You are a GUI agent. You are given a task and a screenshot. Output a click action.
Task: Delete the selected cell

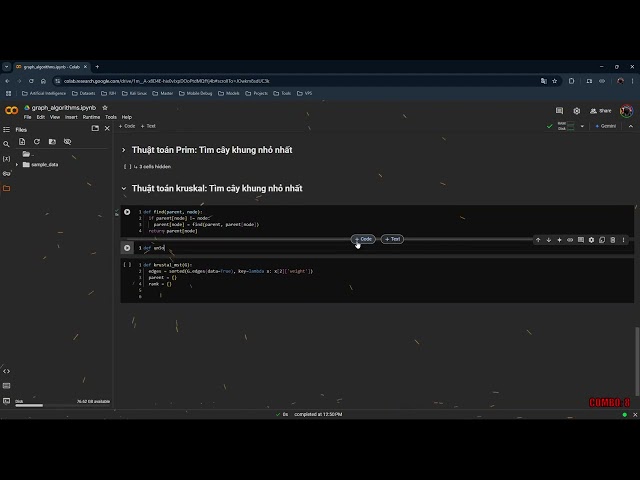pos(613,240)
